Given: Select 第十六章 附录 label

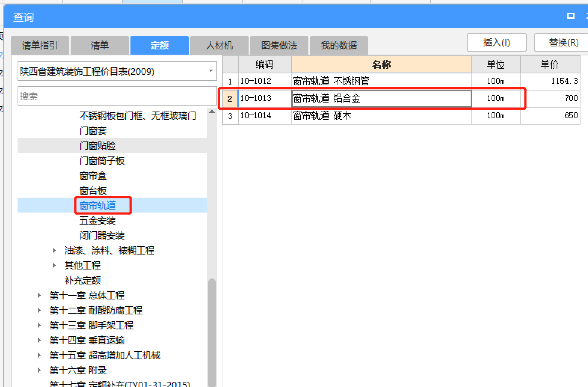Looking at the screenshot, I should (x=78, y=370).
